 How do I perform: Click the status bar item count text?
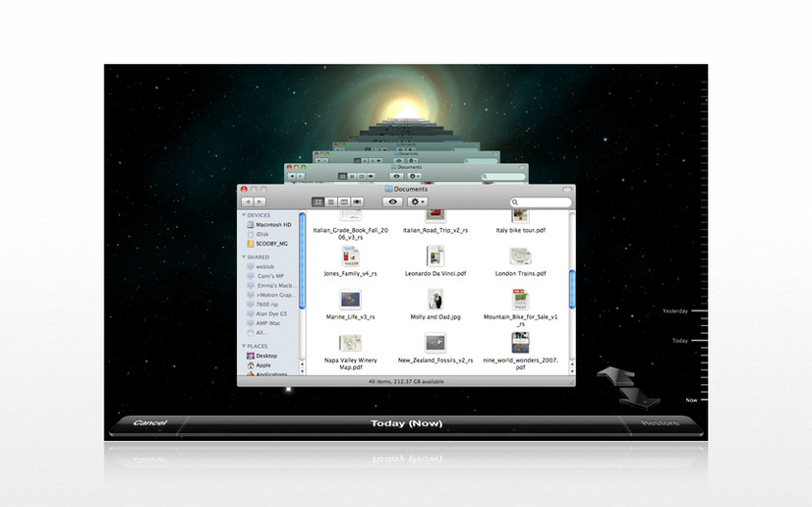click(x=406, y=381)
